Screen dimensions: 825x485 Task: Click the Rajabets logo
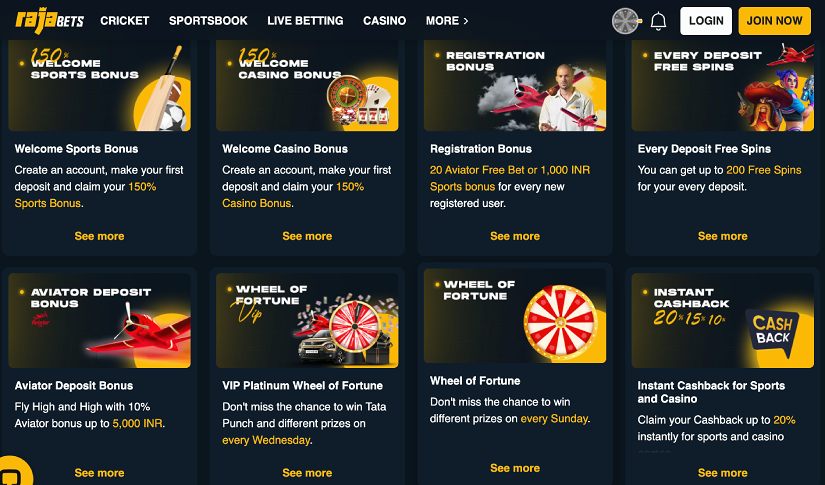pyautogui.click(x=49, y=21)
